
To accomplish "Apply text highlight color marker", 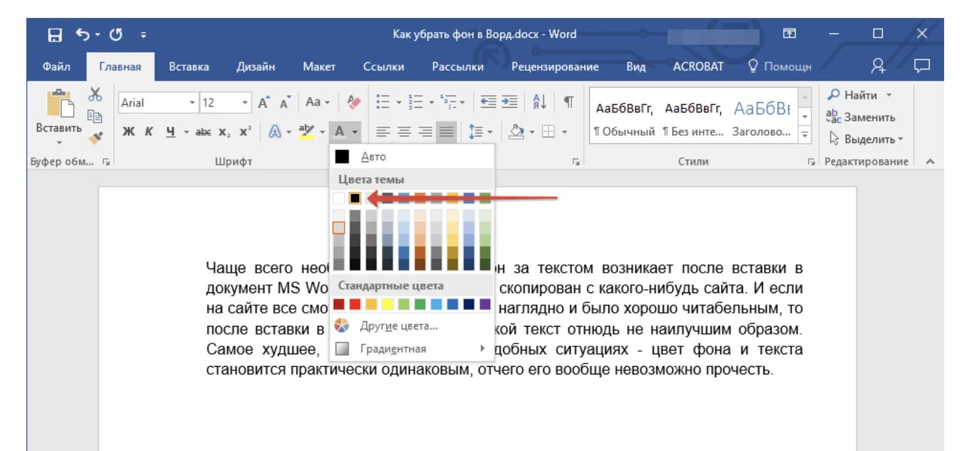I will pos(306,132).
